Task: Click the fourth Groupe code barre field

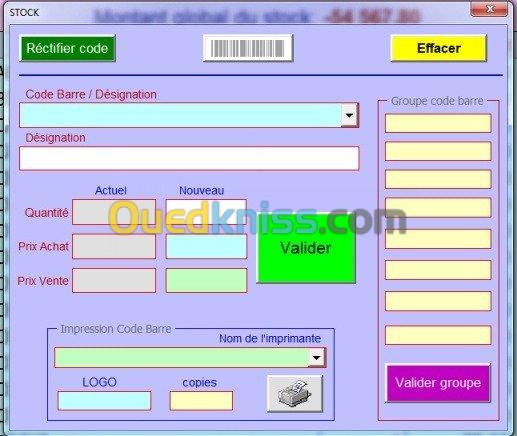Action: 438,207
